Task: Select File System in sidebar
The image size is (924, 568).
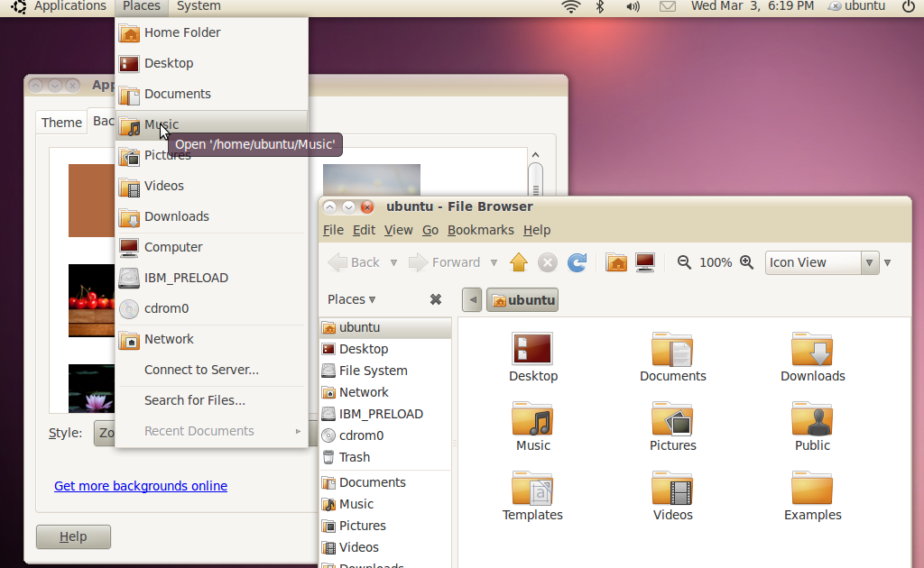Action: (386, 371)
